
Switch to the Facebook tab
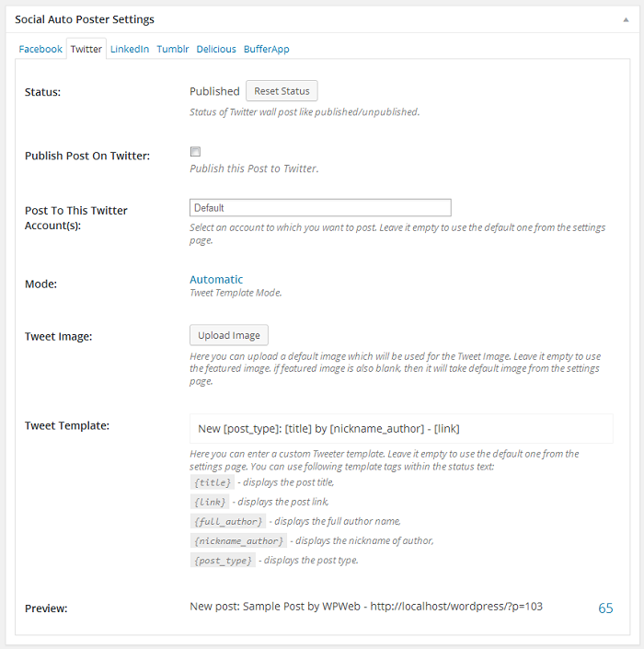[40, 49]
